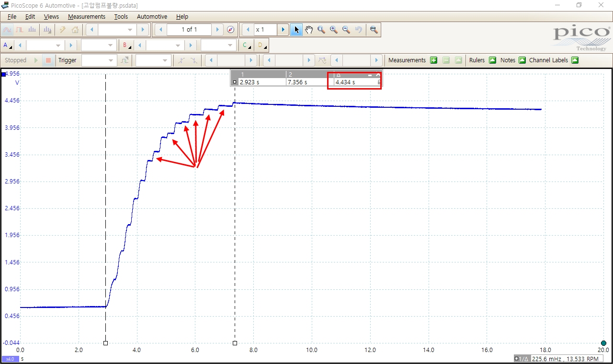This screenshot has height=364, width=613.
Task: Click the blue Channel A axis square
Action: [4, 74]
